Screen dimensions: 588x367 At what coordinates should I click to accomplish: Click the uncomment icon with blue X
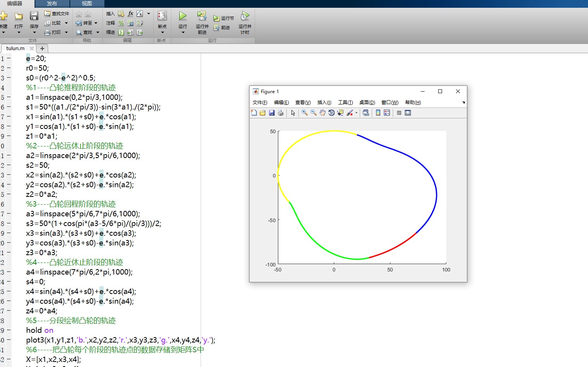(x=130, y=23)
